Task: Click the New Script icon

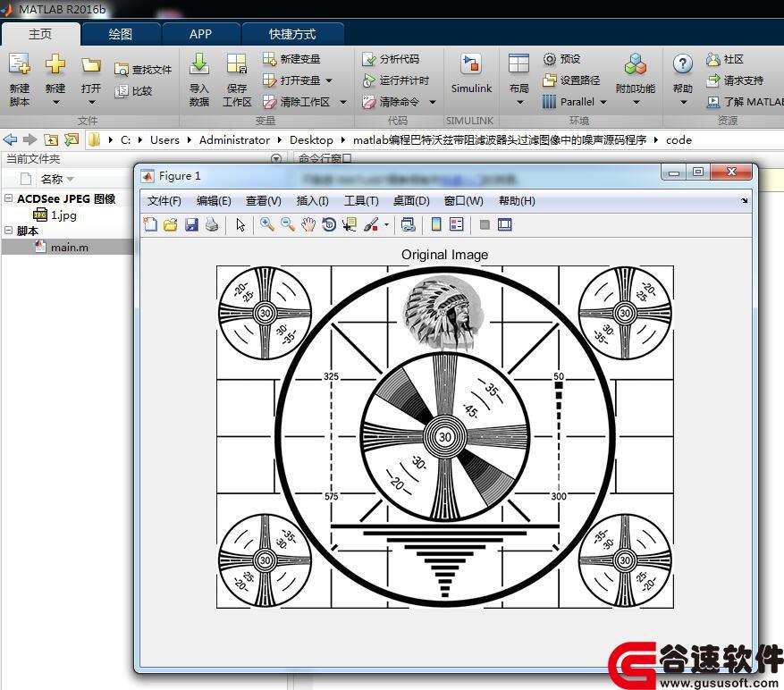Action: tap(20, 64)
